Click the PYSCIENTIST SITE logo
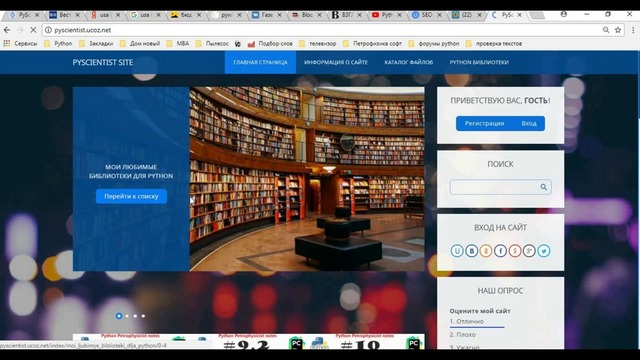Screen dimensions: 640x360 [x=102, y=62]
